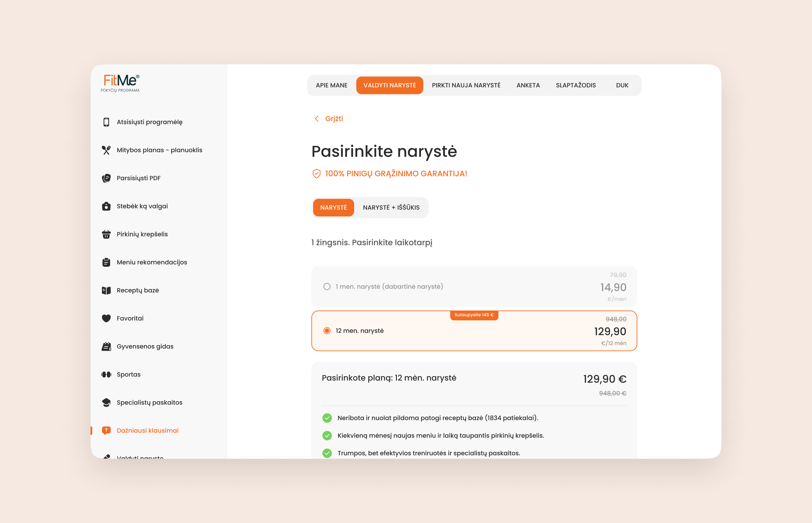This screenshot has height=523, width=812.
Task: Go to Parsisiųsti PDF
Action: 139,178
